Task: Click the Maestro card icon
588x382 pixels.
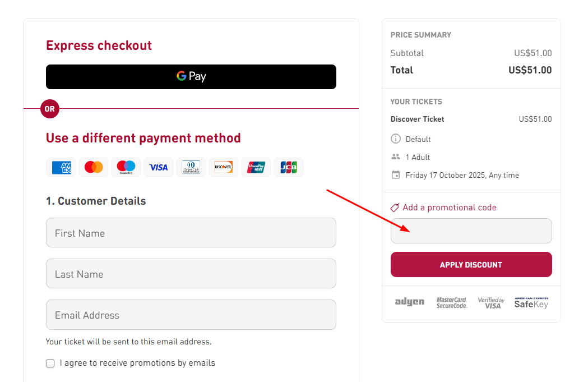Action: tap(126, 167)
